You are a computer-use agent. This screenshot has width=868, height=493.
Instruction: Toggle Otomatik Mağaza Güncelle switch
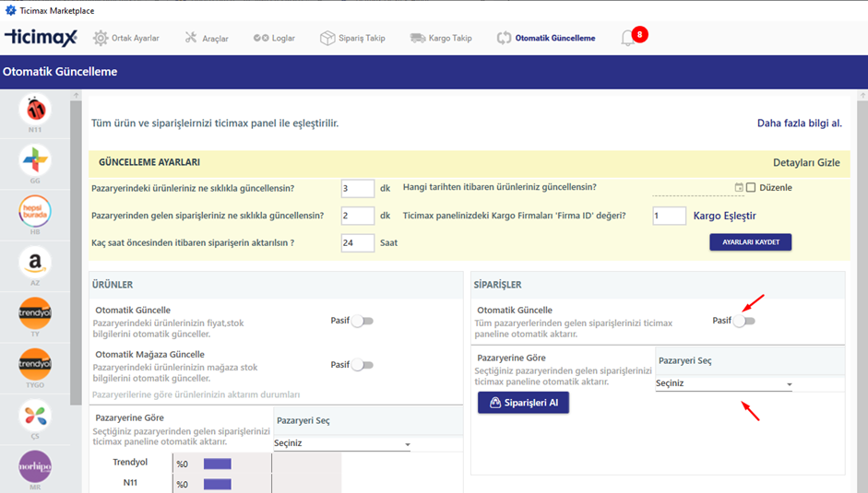tap(363, 365)
